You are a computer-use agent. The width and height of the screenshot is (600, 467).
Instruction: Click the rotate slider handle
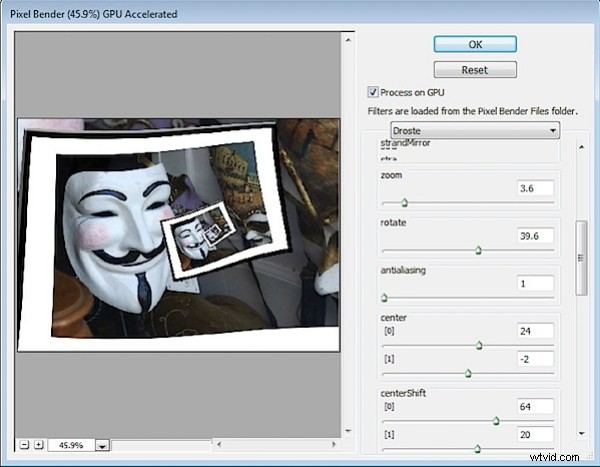tap(478, 250)
